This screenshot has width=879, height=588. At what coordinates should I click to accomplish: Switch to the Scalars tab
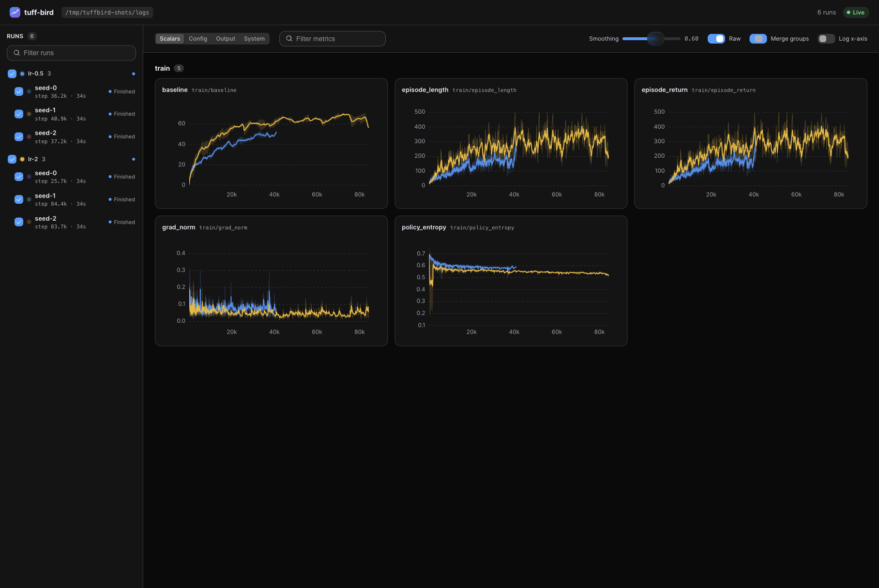170,39
